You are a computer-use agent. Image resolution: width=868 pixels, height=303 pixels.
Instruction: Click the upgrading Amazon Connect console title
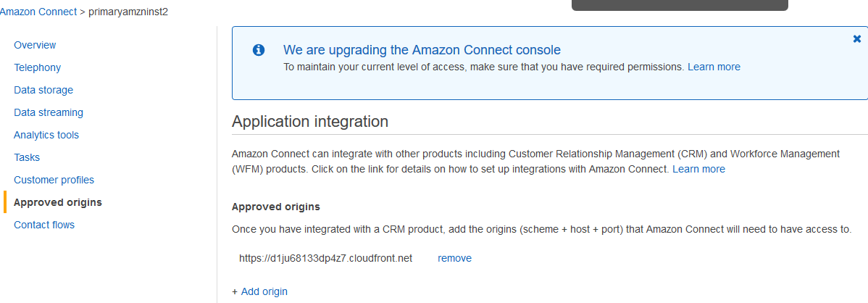[x=422, y=50]
